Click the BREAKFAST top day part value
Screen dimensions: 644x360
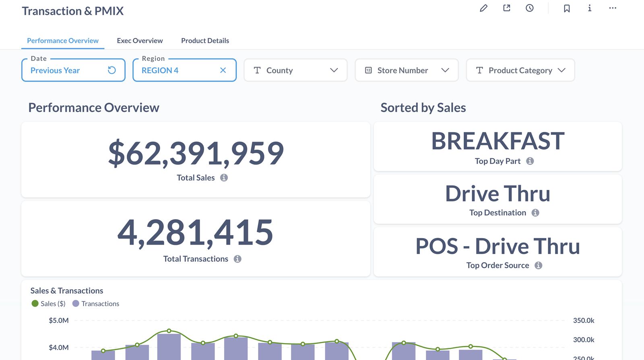coord(498,141)
